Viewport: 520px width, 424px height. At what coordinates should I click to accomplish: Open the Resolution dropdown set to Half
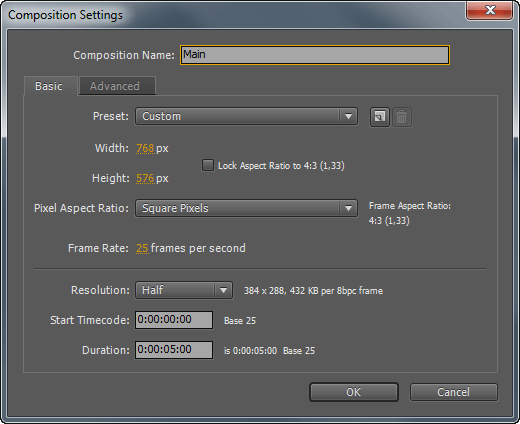pyautogui.click(x=184, y=290)
